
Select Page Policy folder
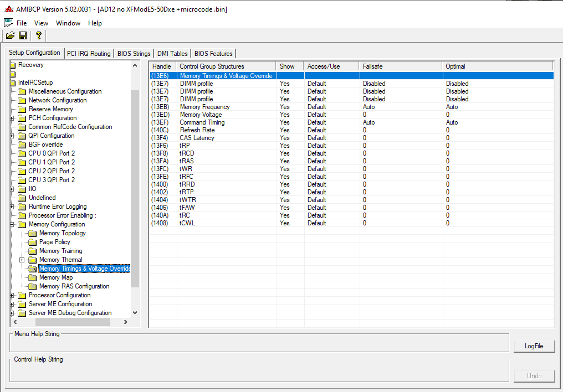click(x=54, y=242)
